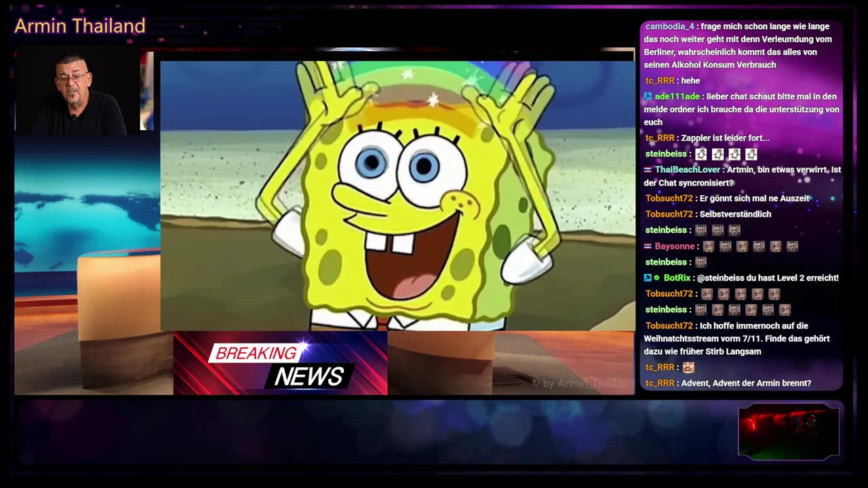This screenshot has width=868, height=488.
Task: Select tc_RRR's name beside the "hehe" message
Action: point(660,81)
